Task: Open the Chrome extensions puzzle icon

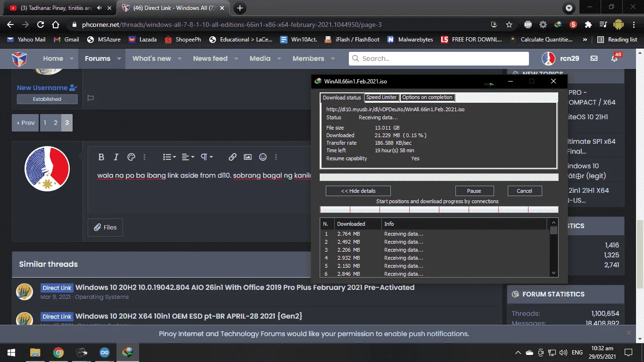Action: (588, 25)
